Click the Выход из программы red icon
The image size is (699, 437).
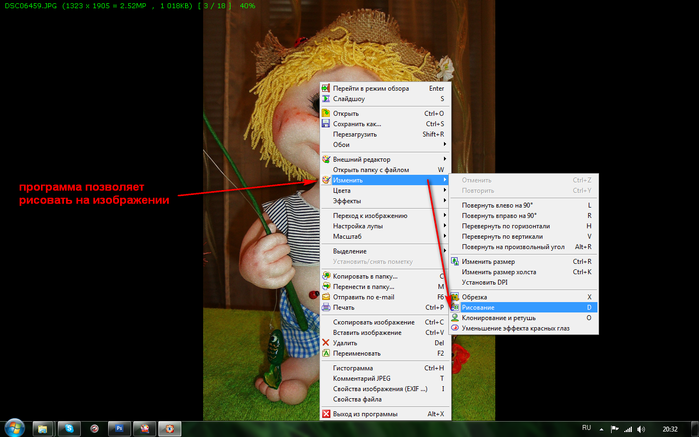(x=326, y=414)
